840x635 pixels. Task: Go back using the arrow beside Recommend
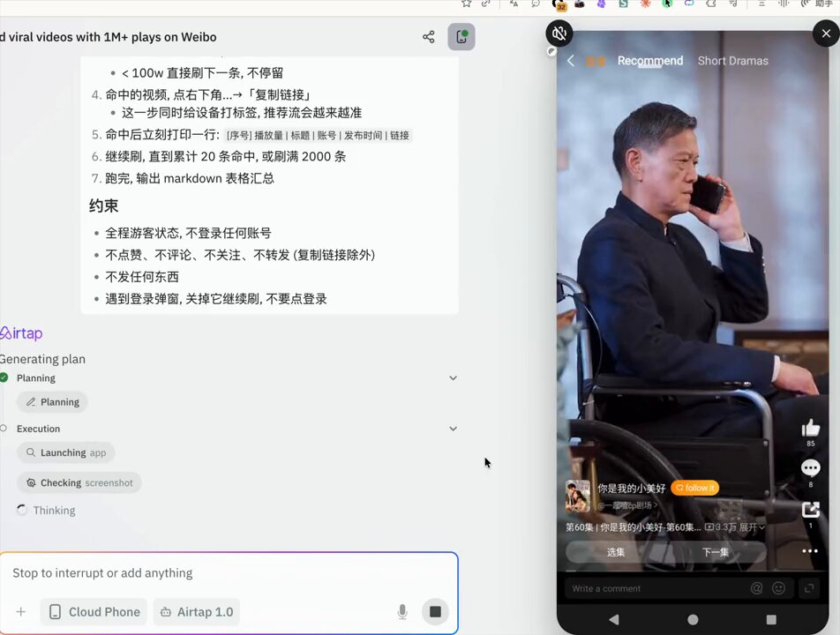(x=571, y=61)
